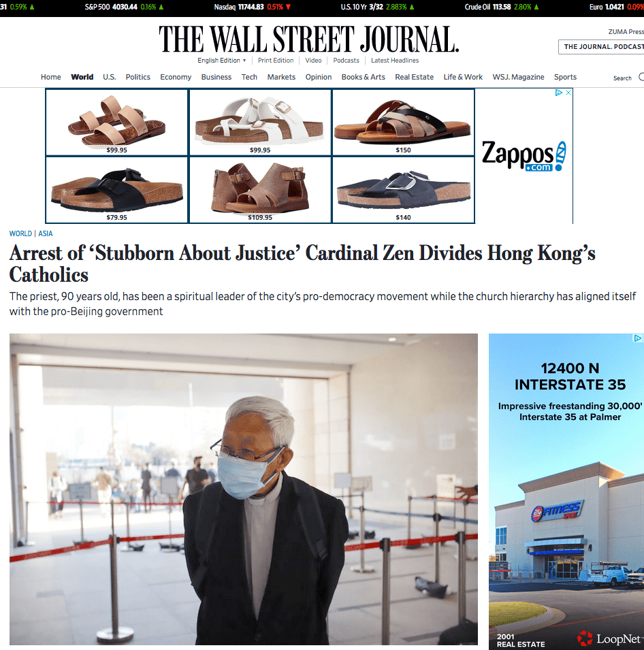Go to the Opinion section
This screenshot has width=644, height=650.
click(319, 77)
